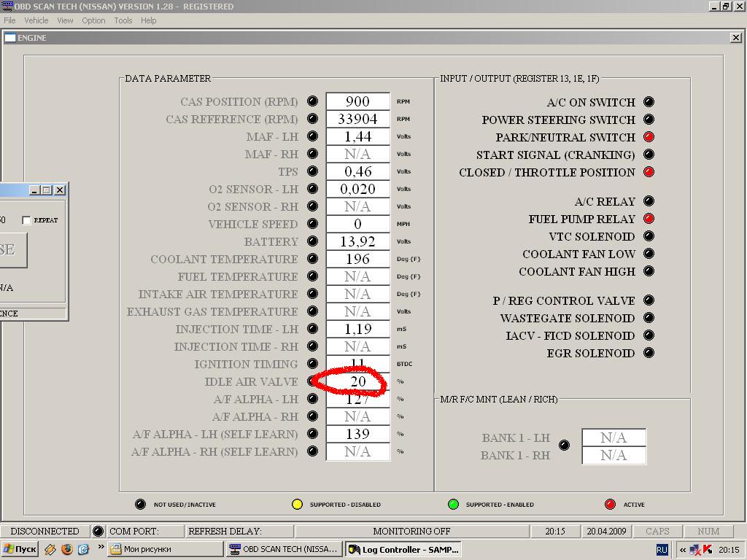This screenshot has width=747, height=560.
Task: Click the COOLANT FAN HIGH indicator
Action: [x=649, y=271]
